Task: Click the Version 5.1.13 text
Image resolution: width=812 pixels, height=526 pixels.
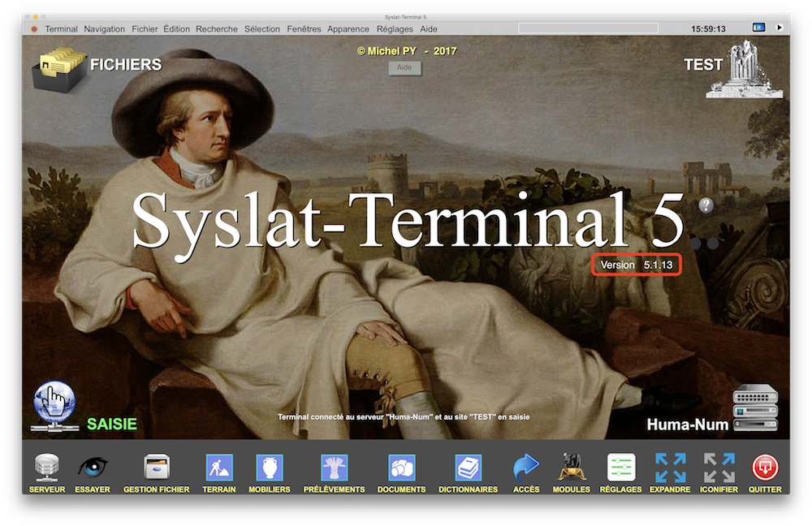Action: [636, 265]
